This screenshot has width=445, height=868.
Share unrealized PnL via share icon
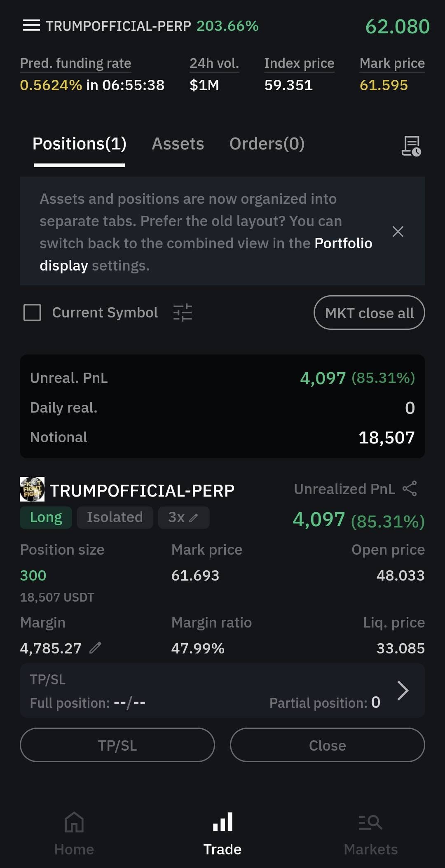(410, 489)
